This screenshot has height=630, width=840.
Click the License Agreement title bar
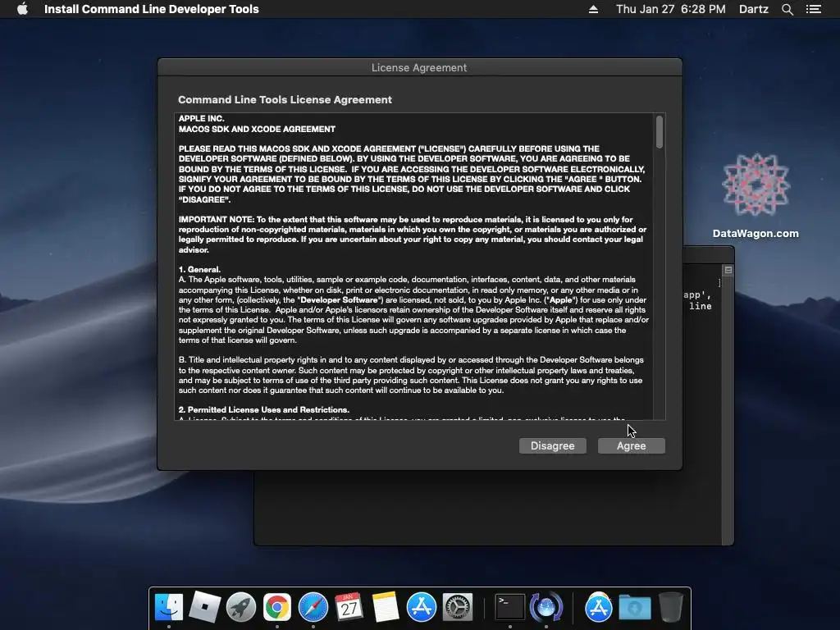(419, 67)
